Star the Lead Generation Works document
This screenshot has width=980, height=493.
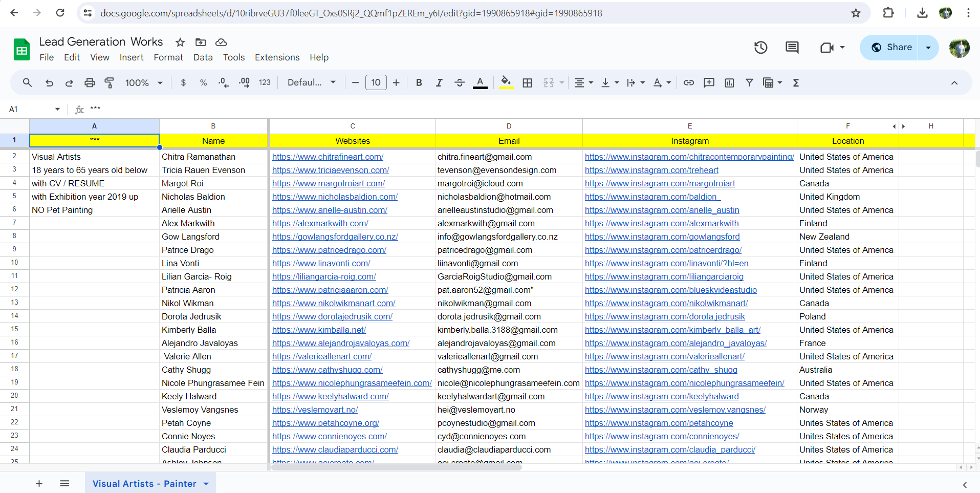[180, 42]
